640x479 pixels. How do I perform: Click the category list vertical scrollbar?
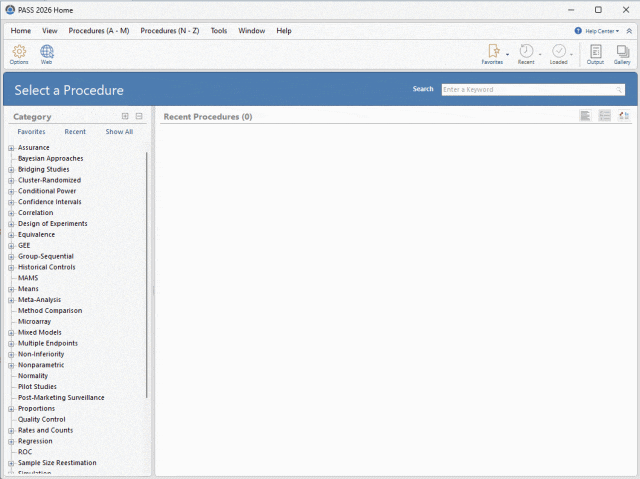tap(147, 275)
